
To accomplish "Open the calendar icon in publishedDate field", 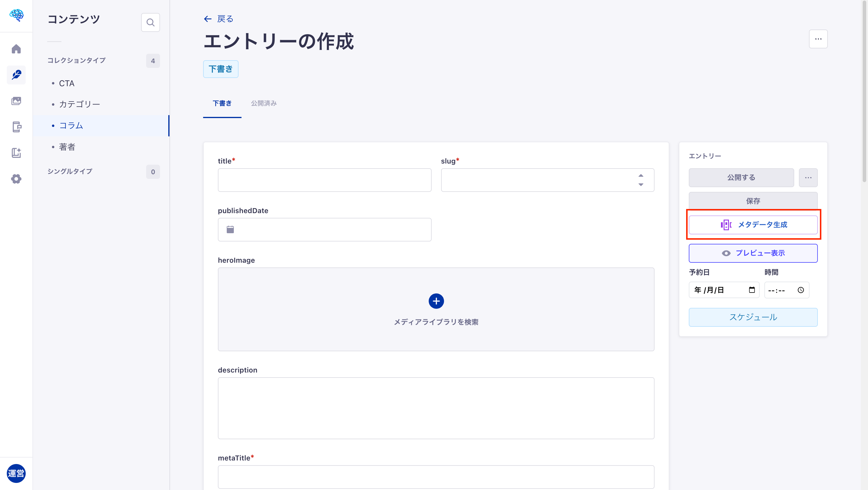I will point(230,229).
